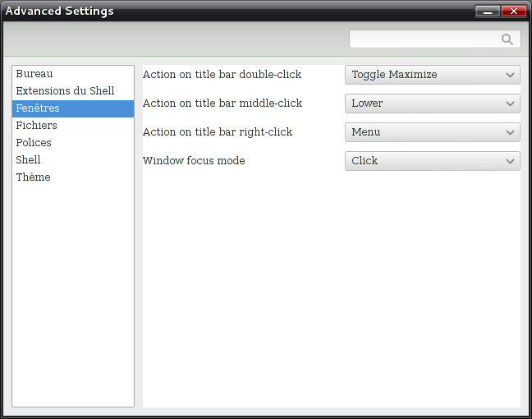The height and width of the screenshot is (419, 532).
Task: Click the 'Action on title bar middle-click' label
Action: [x=222, y=104]
